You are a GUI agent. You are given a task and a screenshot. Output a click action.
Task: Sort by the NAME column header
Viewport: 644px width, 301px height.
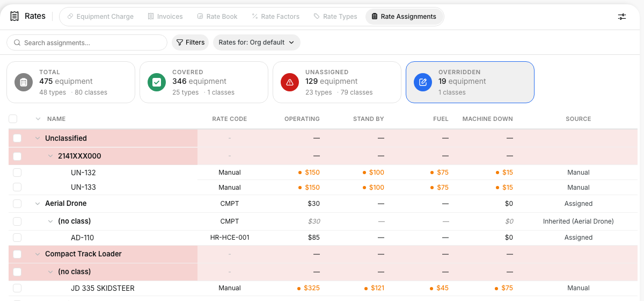click(x=56, y=119)
